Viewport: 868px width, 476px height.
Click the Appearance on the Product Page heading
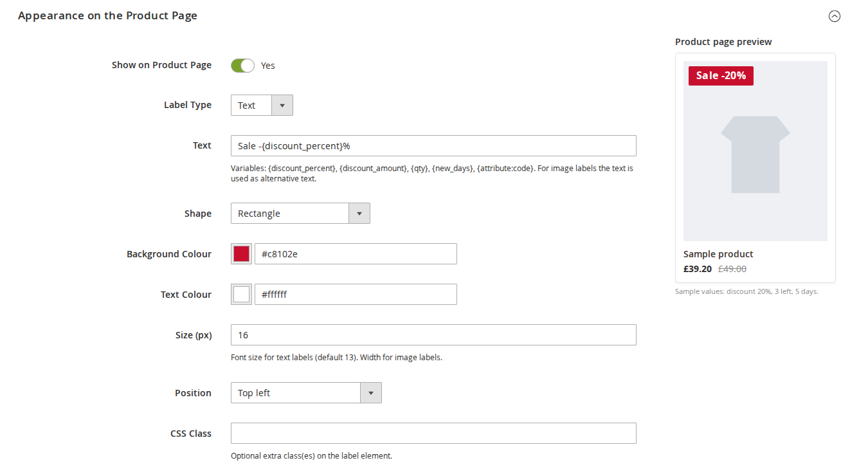(107, 15)
